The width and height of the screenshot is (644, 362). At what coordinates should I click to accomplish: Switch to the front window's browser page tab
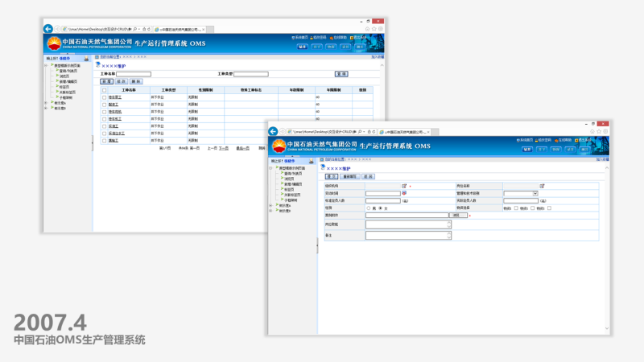405,132
